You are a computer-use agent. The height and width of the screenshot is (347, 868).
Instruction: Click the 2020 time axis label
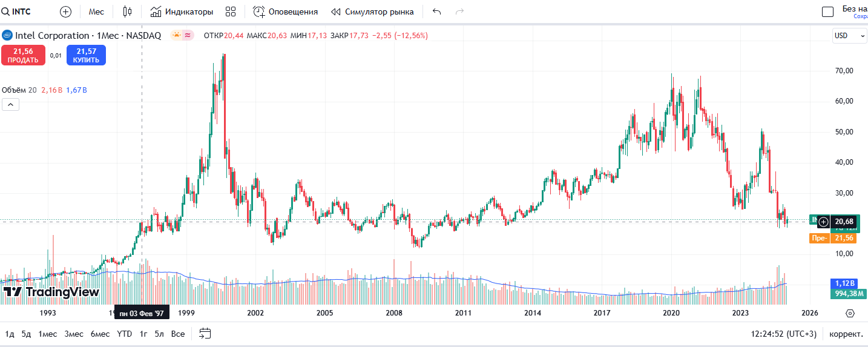pos(671,313)
